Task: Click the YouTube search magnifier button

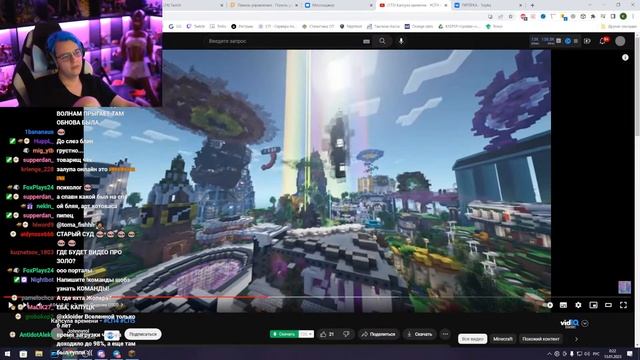Action: (382, 41)
